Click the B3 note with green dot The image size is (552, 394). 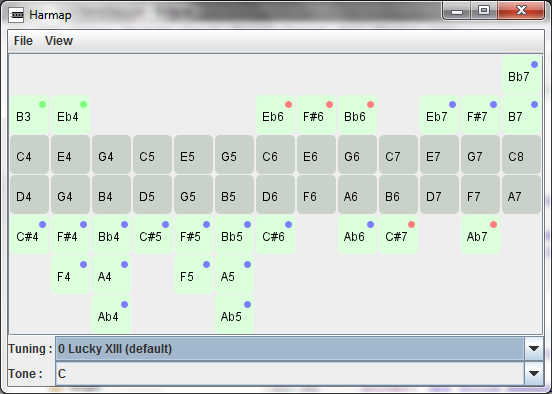pos(30,114)
